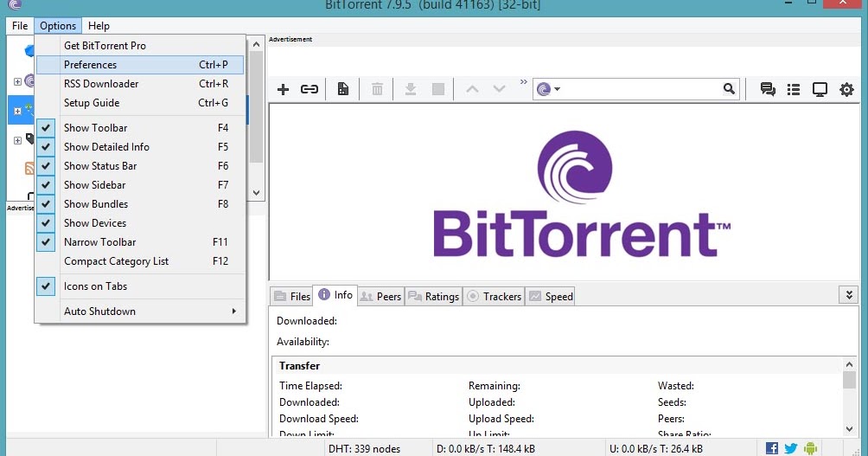Toggle Show Sidebar option
Image resolution: width=868 pixels, height=456 pixels.
[141, 185]
